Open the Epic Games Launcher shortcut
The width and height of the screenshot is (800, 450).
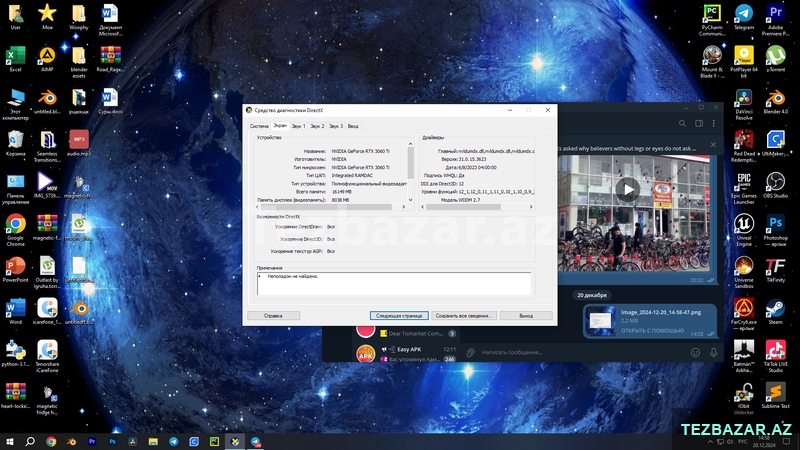[744, 188]
